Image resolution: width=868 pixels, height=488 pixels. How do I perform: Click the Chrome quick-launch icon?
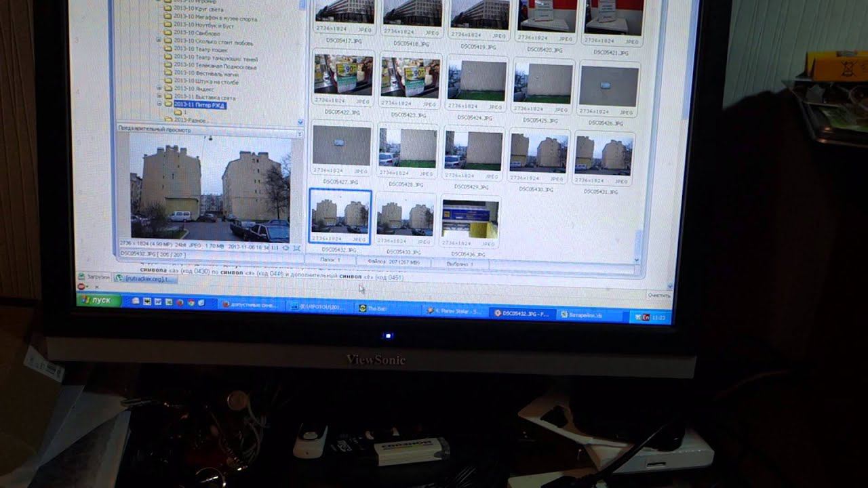[x=191, y=302]
